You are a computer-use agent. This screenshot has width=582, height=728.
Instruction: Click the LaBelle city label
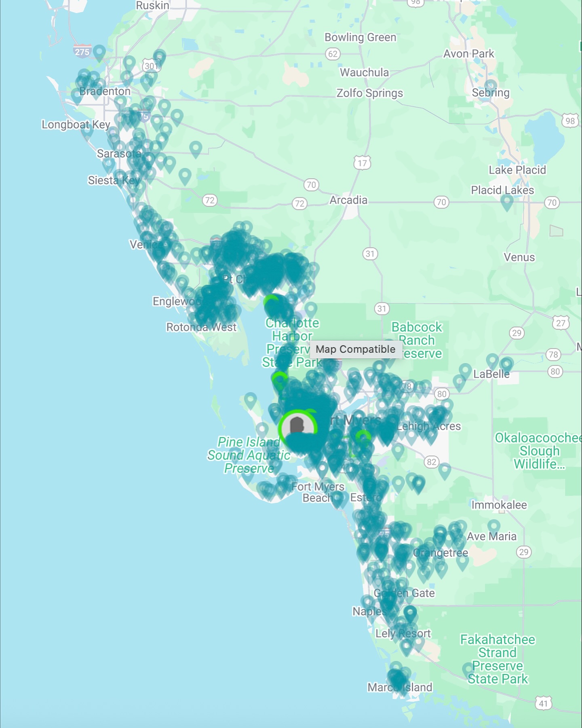491,374
